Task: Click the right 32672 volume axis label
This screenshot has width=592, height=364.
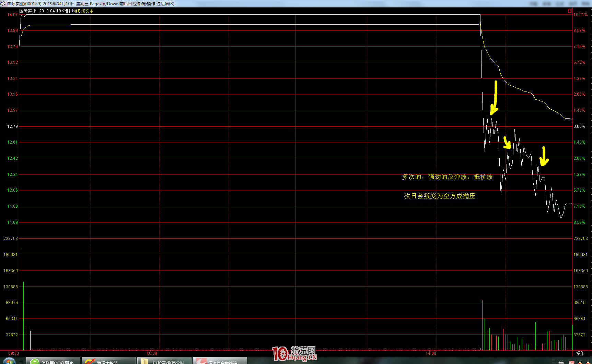Action: (580, 335)
